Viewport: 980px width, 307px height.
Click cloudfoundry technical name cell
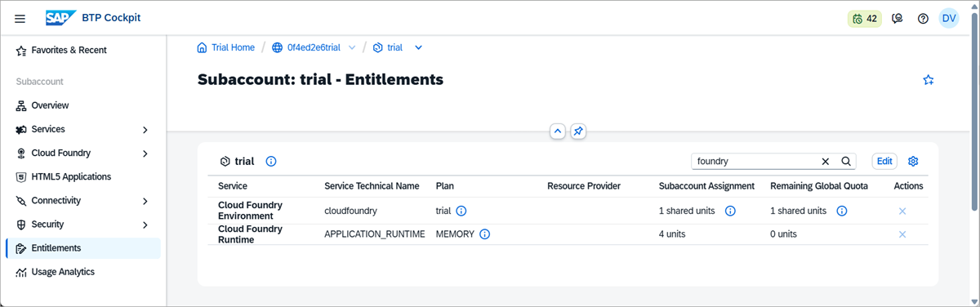350,211
